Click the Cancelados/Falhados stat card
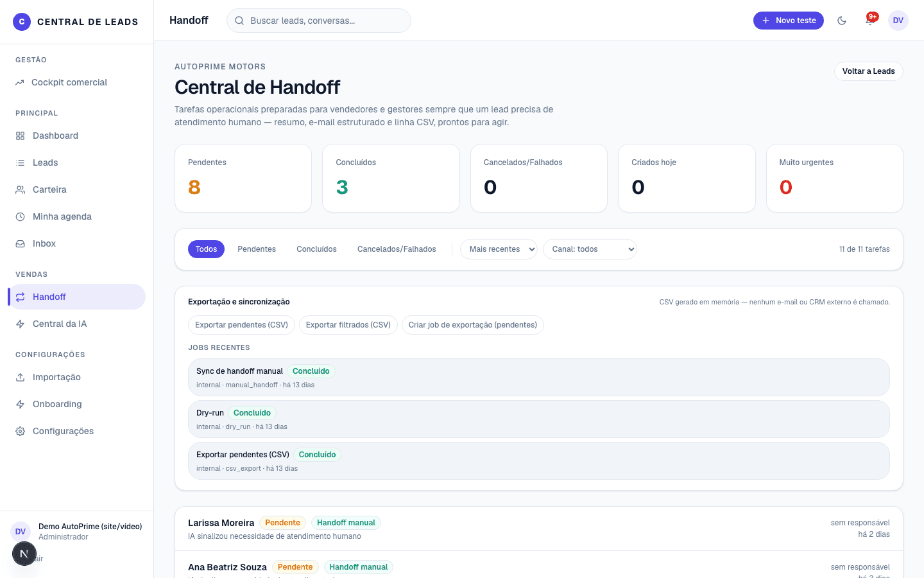Screen dimensions: 924x578 tap(539, 179)
